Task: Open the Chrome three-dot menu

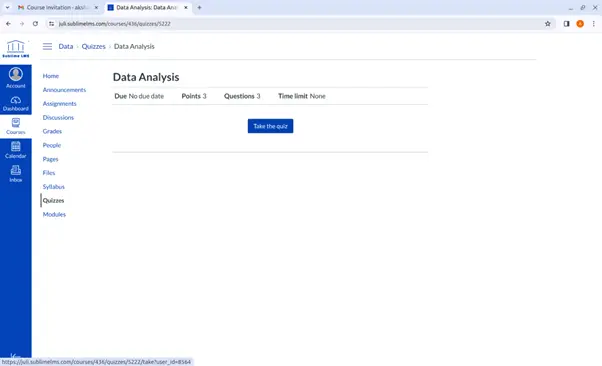Action: tap(594, 24)
